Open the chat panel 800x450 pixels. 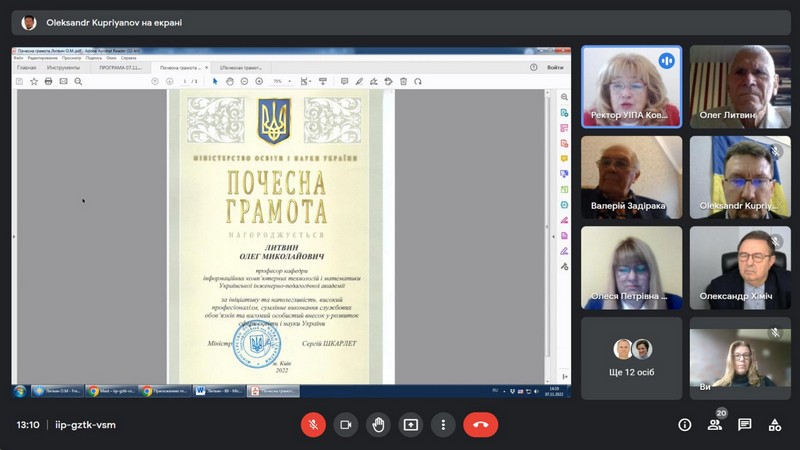[744, 424]
